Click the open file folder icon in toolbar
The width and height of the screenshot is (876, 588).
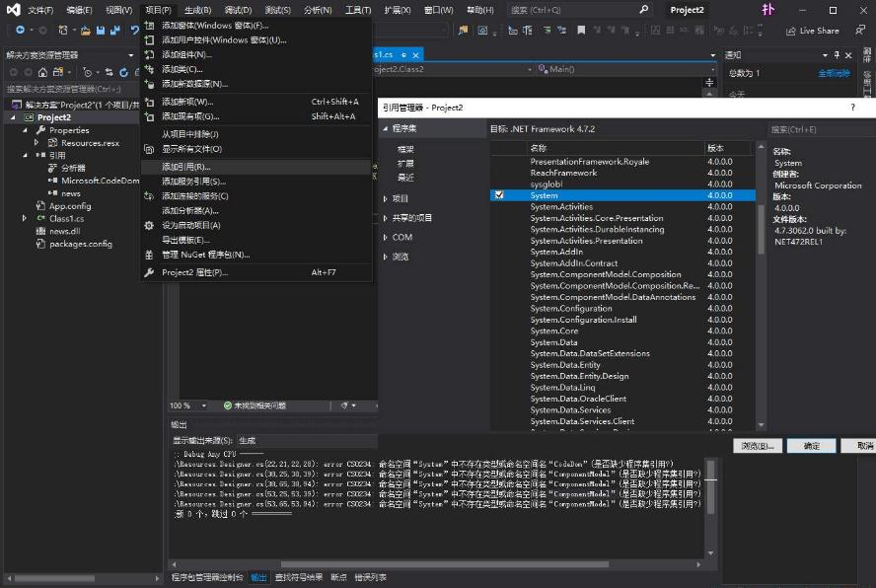coord(87,32)
